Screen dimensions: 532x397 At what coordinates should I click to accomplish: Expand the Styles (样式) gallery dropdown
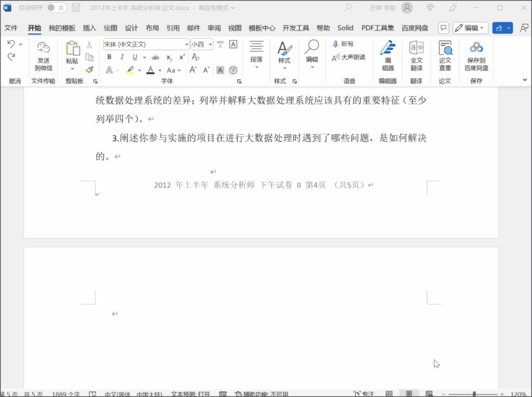(x=284, y=69)
